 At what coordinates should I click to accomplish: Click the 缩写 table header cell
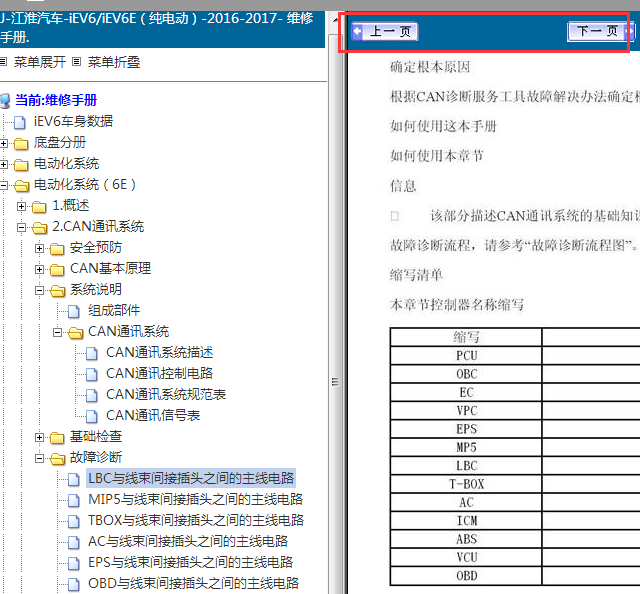coord(466,337)
